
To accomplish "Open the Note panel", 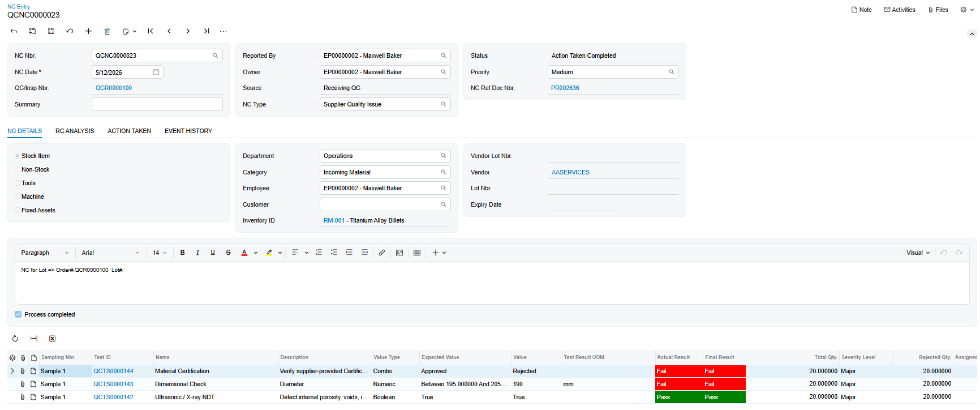I will coord(861,10).
